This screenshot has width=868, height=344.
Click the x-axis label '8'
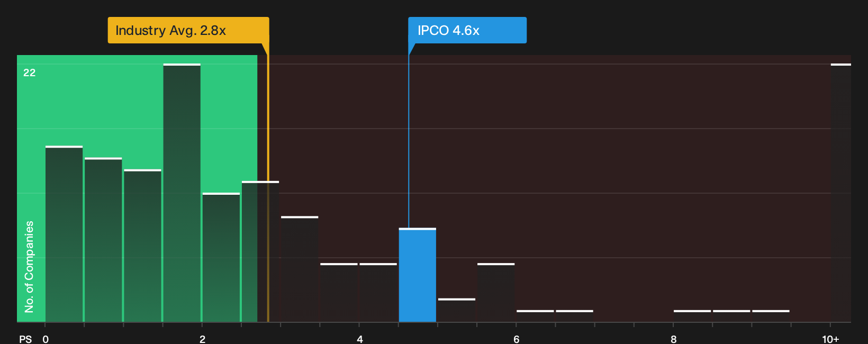[x=674, y=339]
